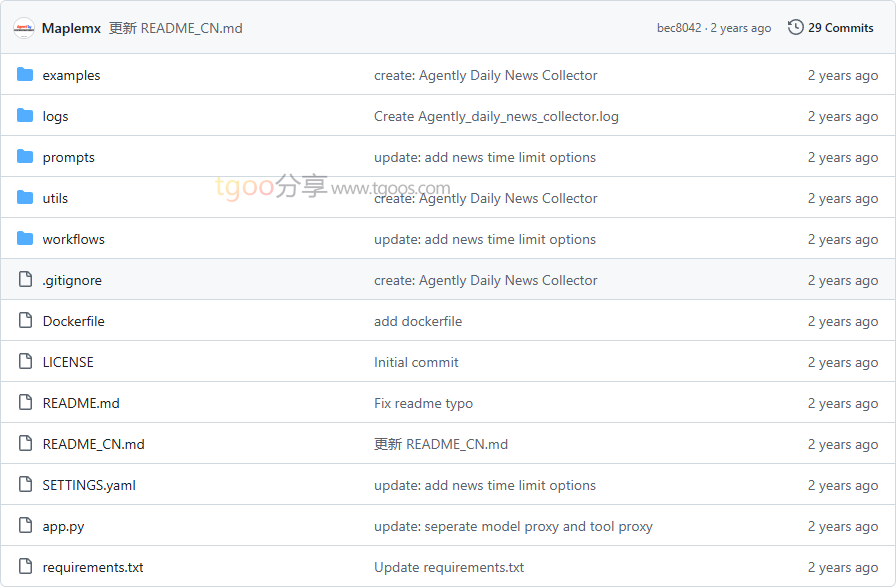The width and height of the screenshot is (896, 587).
Task: Click the Maplemx user avatar
Action: 24,28
